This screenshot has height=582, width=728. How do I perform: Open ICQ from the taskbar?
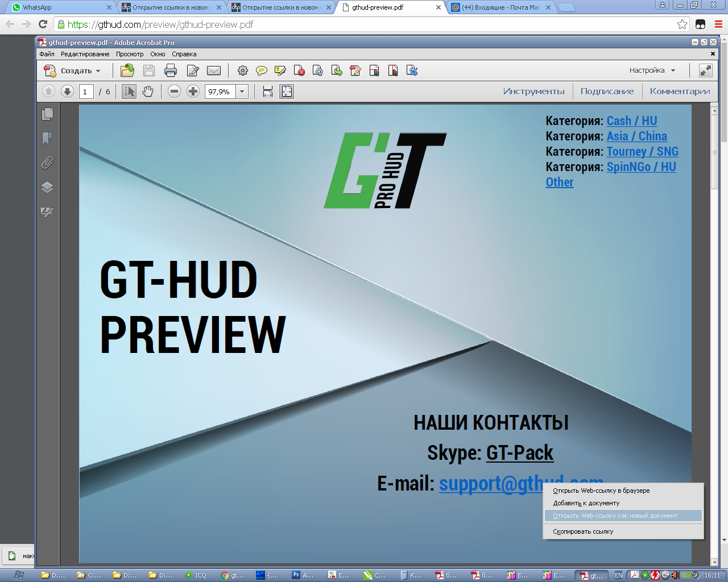(x=196, y=575)
